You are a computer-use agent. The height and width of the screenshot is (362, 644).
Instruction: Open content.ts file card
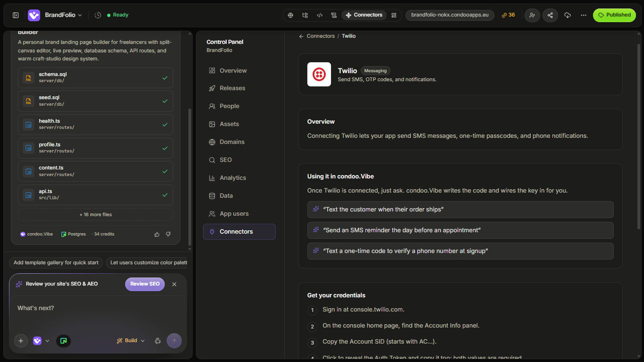pyautogui.click(x=95, y=171)
